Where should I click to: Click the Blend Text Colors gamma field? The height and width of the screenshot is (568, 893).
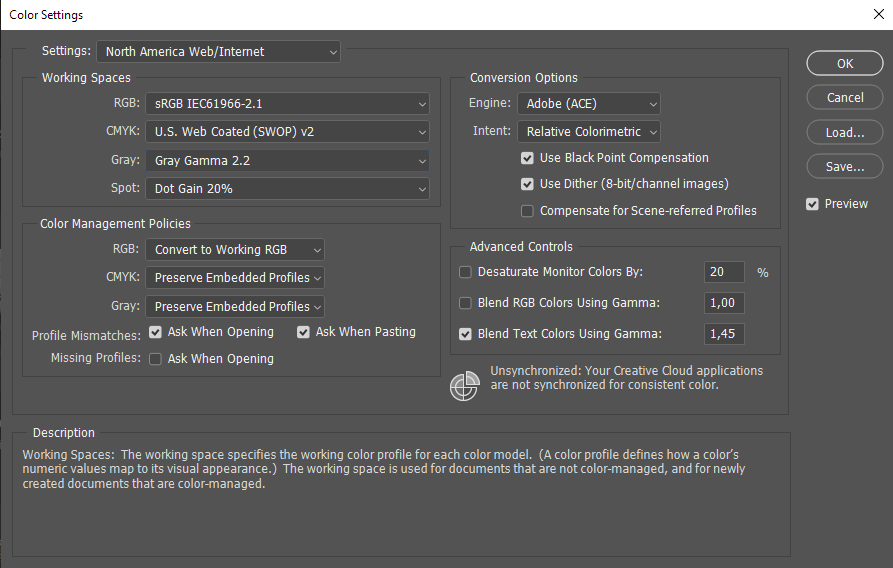(x=725, y=334)
